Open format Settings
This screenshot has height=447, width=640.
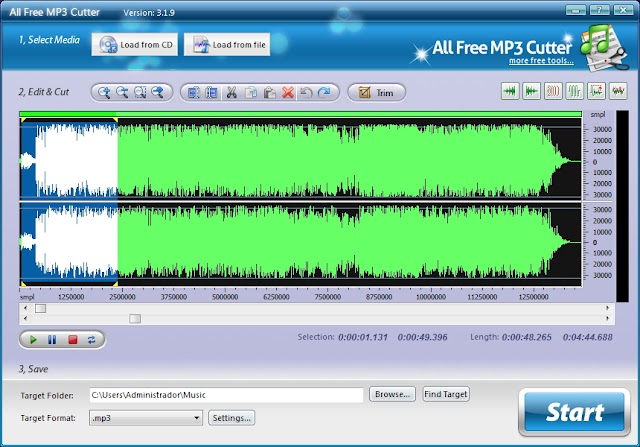coord(231,418)
